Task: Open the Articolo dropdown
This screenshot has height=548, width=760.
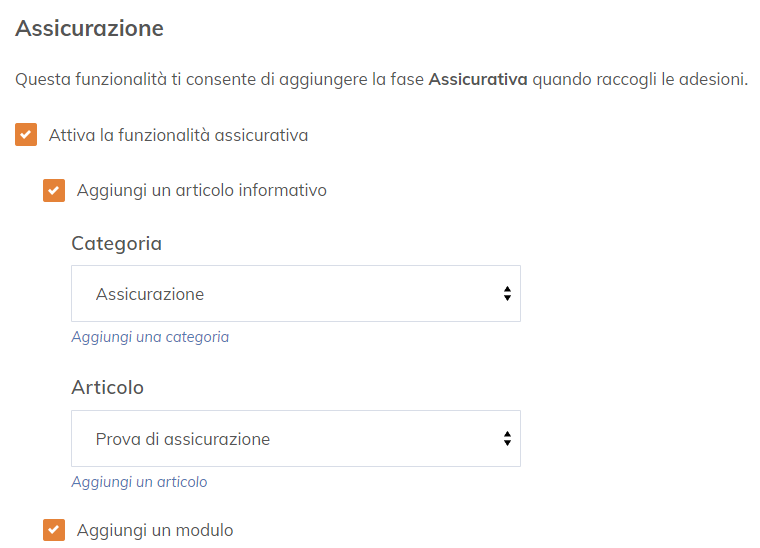Action: 295,439
